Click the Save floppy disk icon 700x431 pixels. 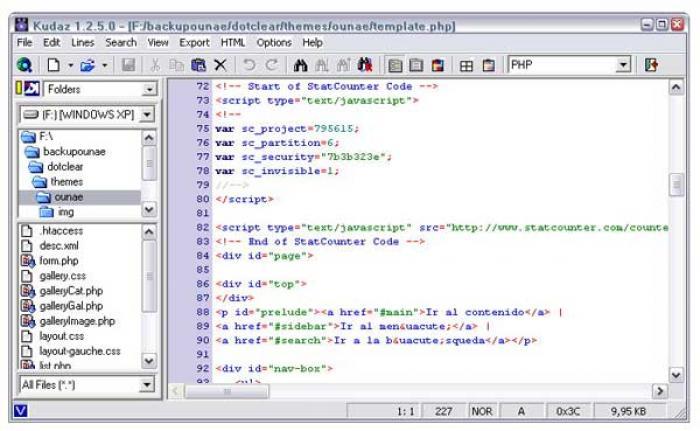point(128,65)
